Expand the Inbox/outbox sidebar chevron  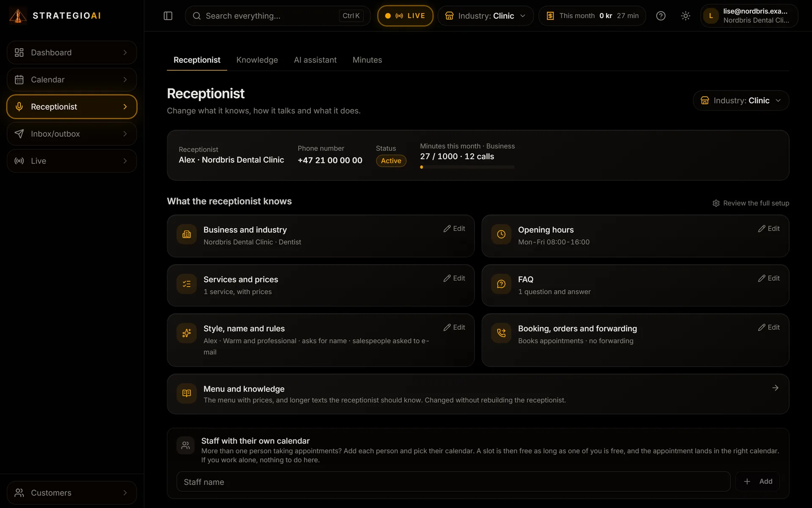coord(125,134)
